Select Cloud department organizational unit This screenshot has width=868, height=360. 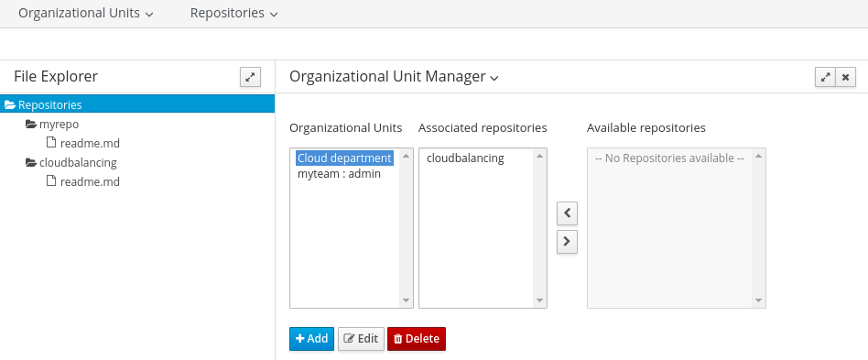pyautogui.click(x=344, y=158)
